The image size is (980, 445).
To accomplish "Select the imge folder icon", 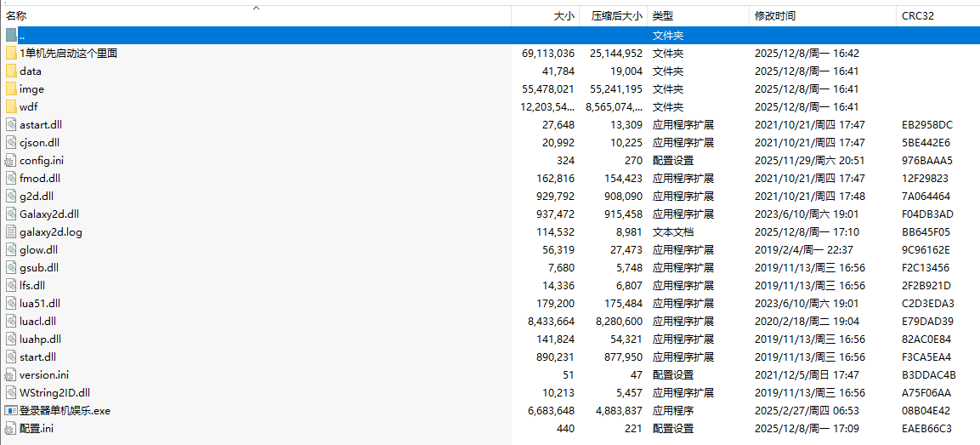I will click(11, 88).
